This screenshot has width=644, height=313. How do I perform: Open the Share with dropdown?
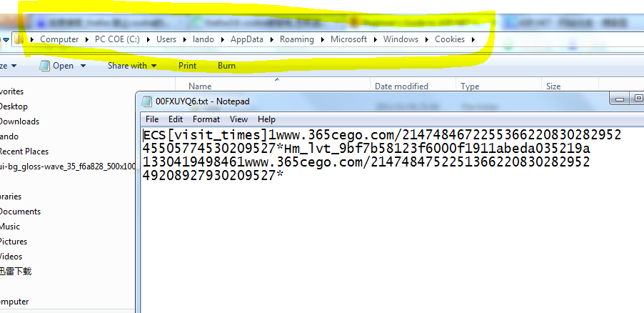(132, 66)
